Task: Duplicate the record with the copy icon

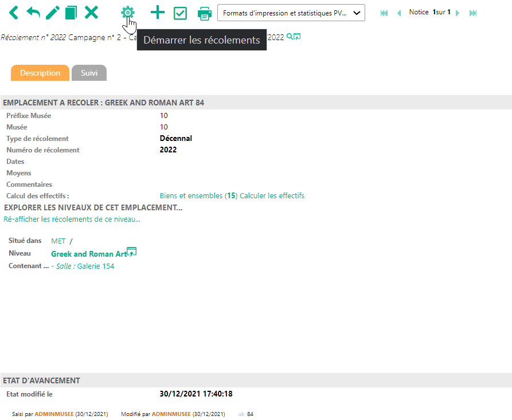Action: pyautogui.click(x=71, y=12)
